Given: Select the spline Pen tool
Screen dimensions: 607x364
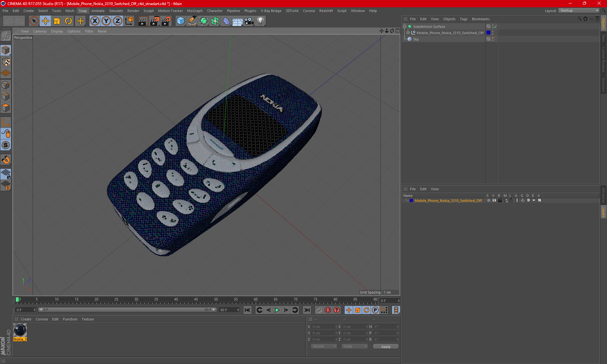Looking at the screenshot, I should [x=192, y=21].
